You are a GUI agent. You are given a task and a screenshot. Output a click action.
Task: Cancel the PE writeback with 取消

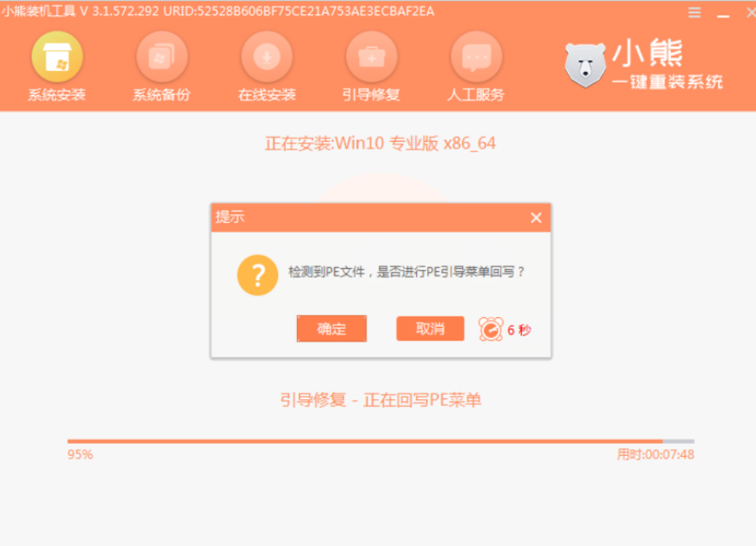point(430,328)
